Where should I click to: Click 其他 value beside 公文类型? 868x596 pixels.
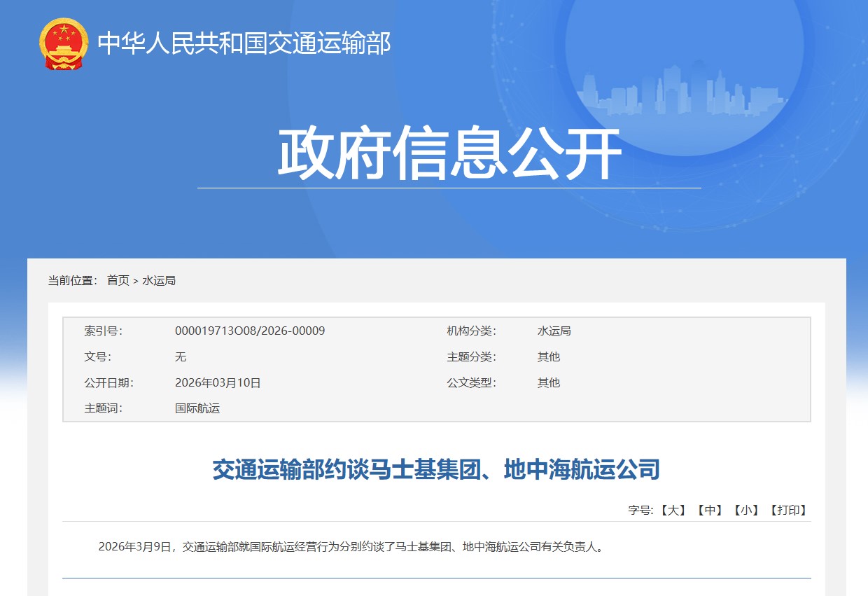click(x=548, y=382)
